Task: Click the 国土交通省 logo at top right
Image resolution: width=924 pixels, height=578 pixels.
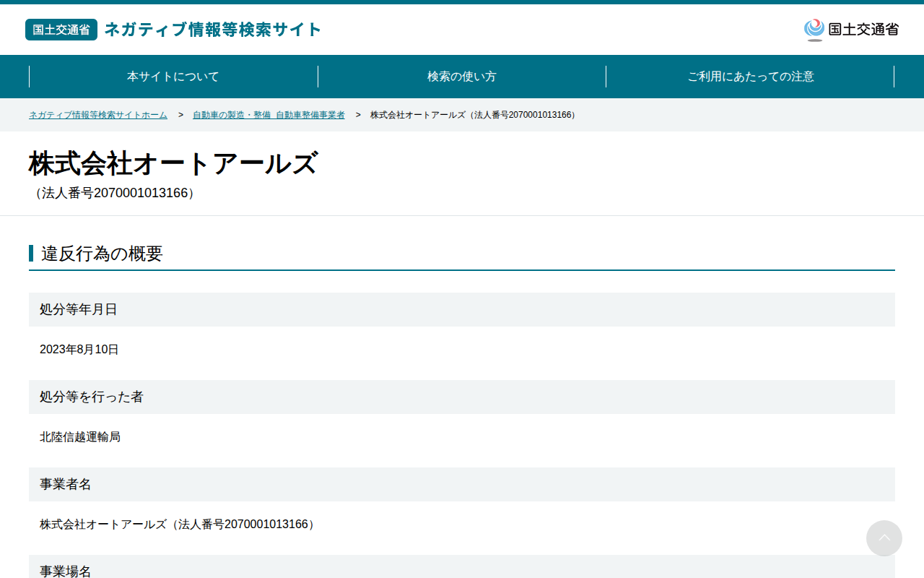Action: (x=851, y=30)
